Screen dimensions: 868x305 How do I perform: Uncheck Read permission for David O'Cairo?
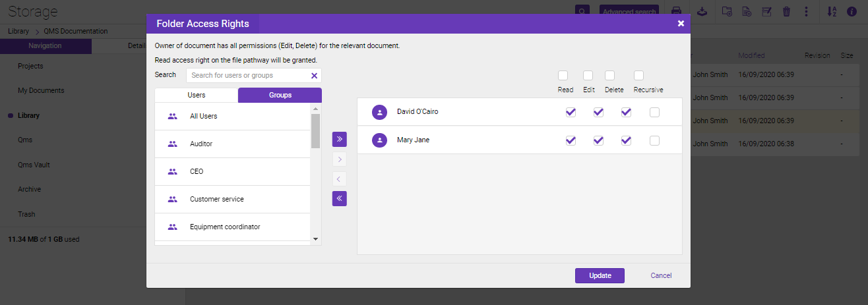pos(571,112)
